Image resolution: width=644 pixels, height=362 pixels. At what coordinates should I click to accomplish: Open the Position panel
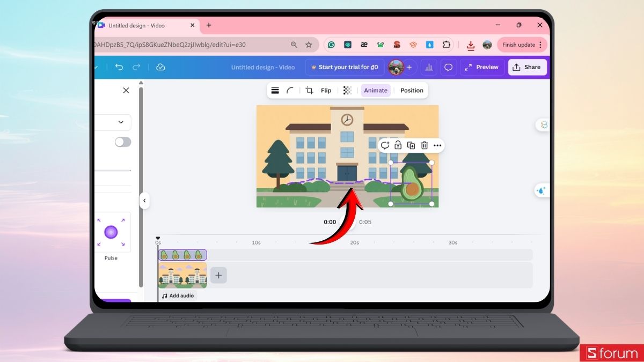click(412, 91)
